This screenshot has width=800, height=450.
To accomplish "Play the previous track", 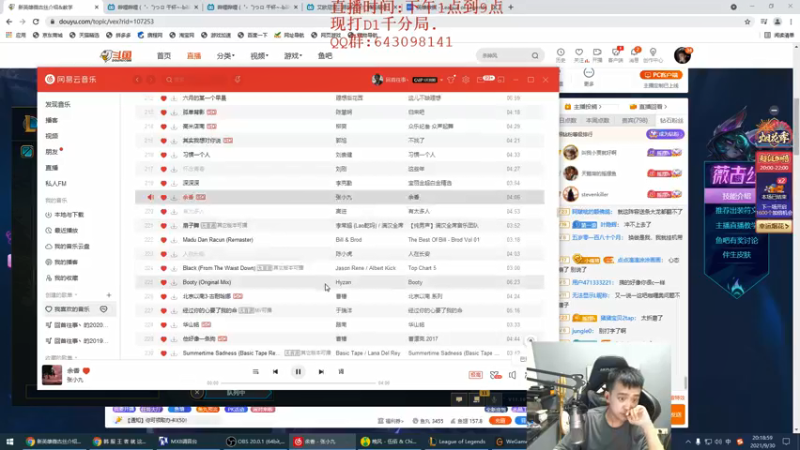I will point(276,371).
